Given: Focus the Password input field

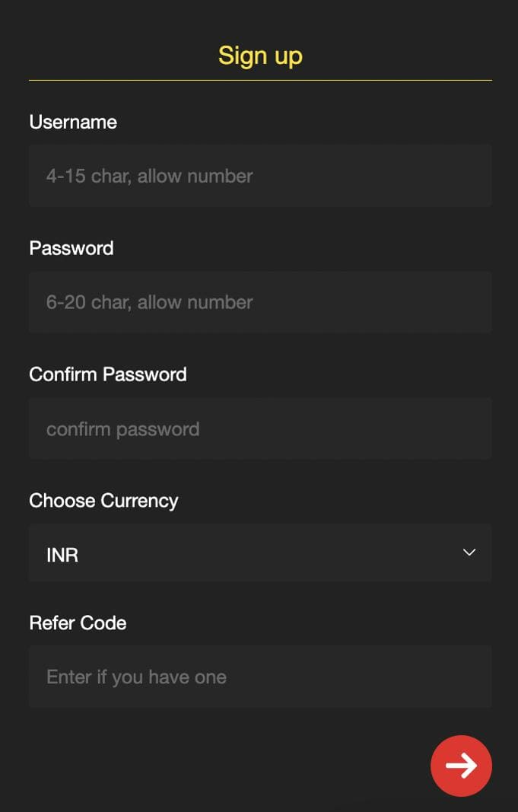Looking at the screenshot, I should pyautogui.click(x=260, y=302).
